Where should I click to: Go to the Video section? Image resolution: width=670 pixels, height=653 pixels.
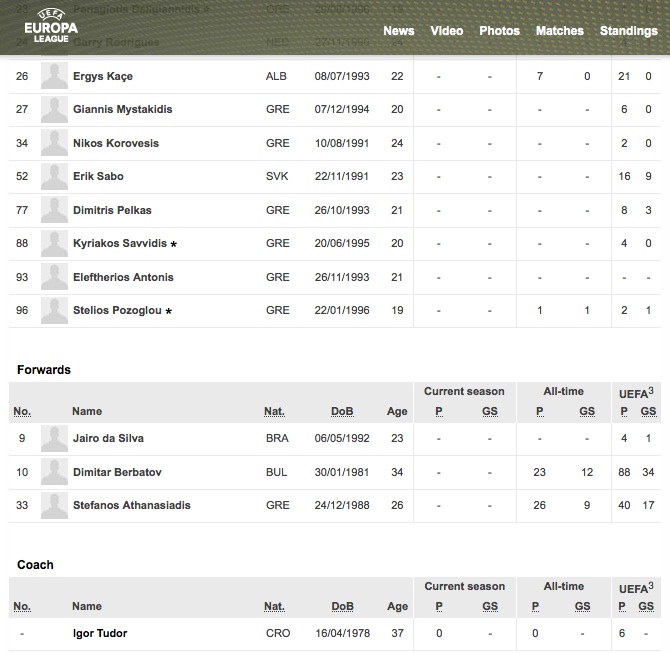(x=446, y=31)
